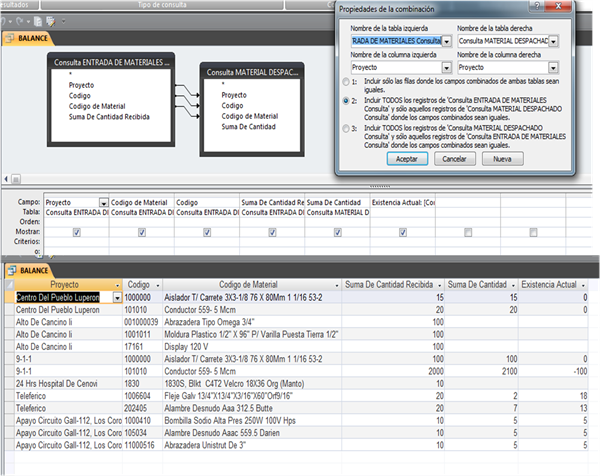Image resolution: width=600 pixels, height=476 pixels.
Task: Select join option 1 radio button
Action: tap(346, 82)
